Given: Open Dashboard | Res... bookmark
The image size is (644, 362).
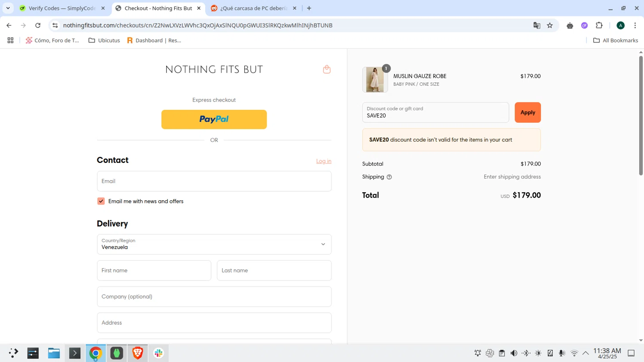Looking at the screenshot, I should 154,40.
